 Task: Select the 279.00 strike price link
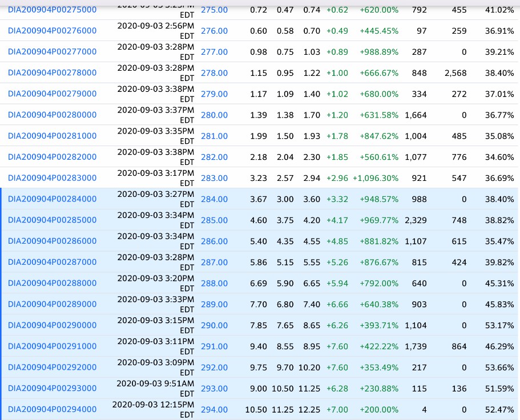[214, 94]
